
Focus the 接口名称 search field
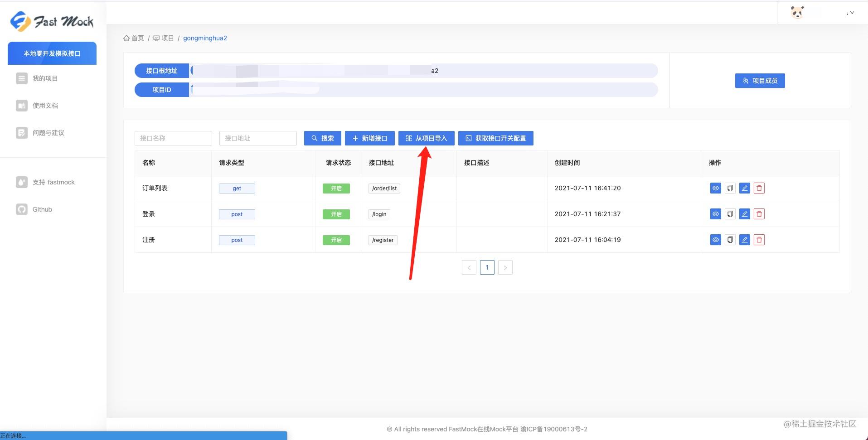click(173, 138)
